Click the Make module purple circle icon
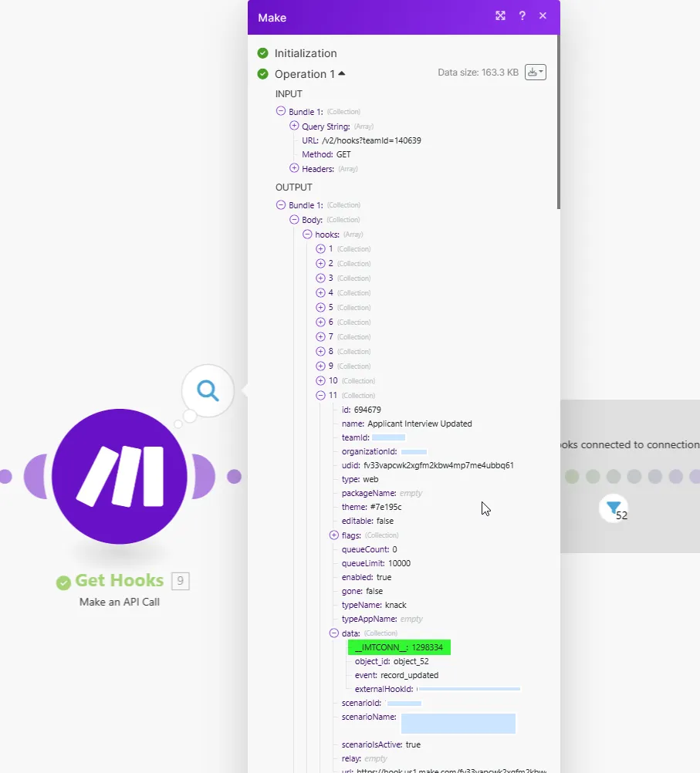The width and height of the screenshot is (700, 773). [120, 476]
